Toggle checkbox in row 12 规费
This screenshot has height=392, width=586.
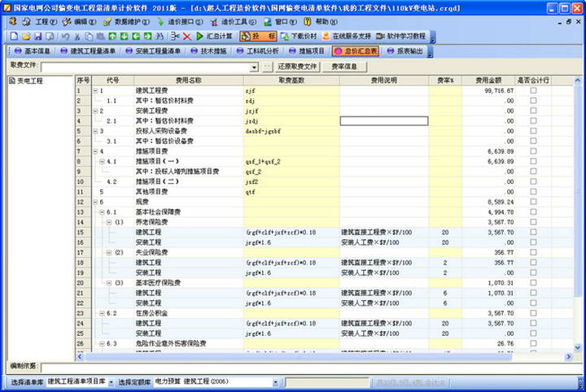click(x=533, y=202)
